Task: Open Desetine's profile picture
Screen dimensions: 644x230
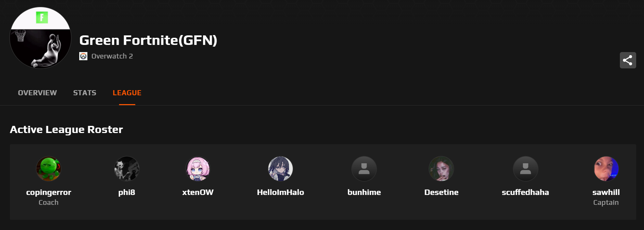Action: pyautogui.click(x=441, y=169)
